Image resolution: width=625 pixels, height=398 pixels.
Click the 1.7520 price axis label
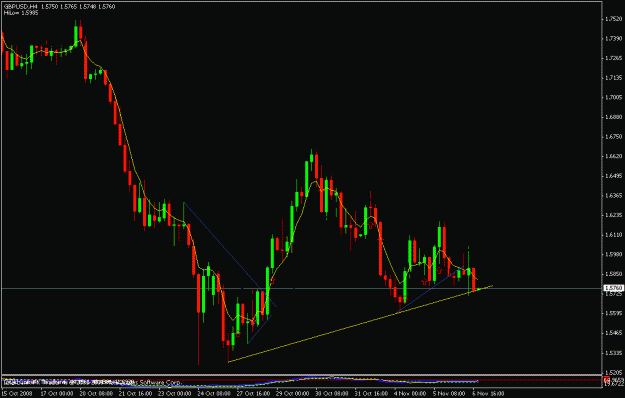[x=614, y=19]
